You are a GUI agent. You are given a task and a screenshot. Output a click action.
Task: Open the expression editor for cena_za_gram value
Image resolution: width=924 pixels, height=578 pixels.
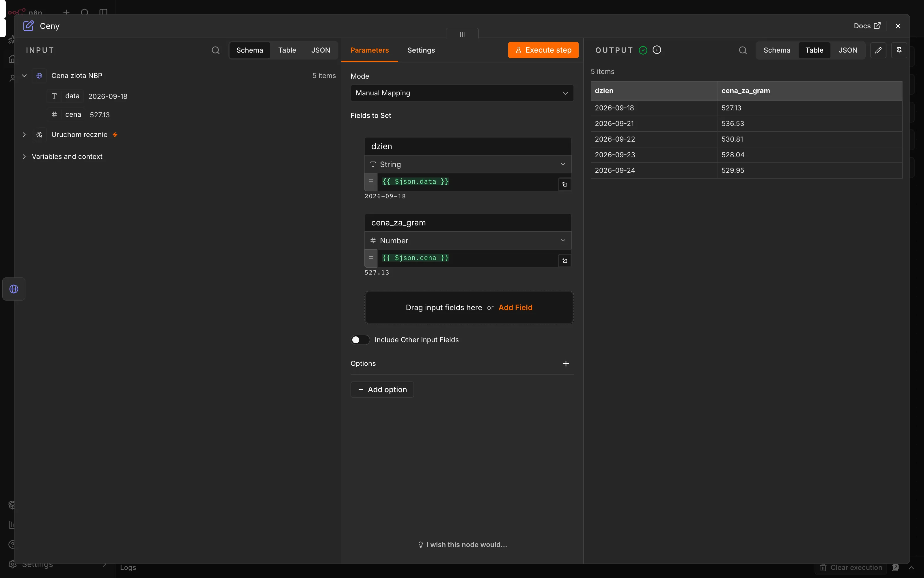pos(565,261)
